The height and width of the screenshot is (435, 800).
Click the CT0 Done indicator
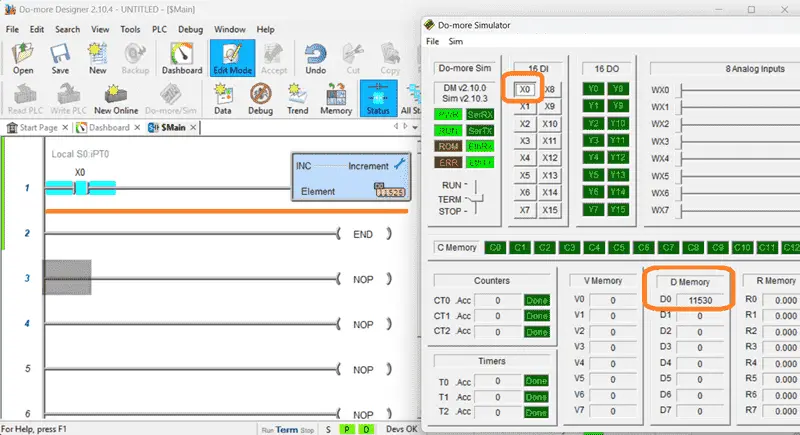coord(537,300)
